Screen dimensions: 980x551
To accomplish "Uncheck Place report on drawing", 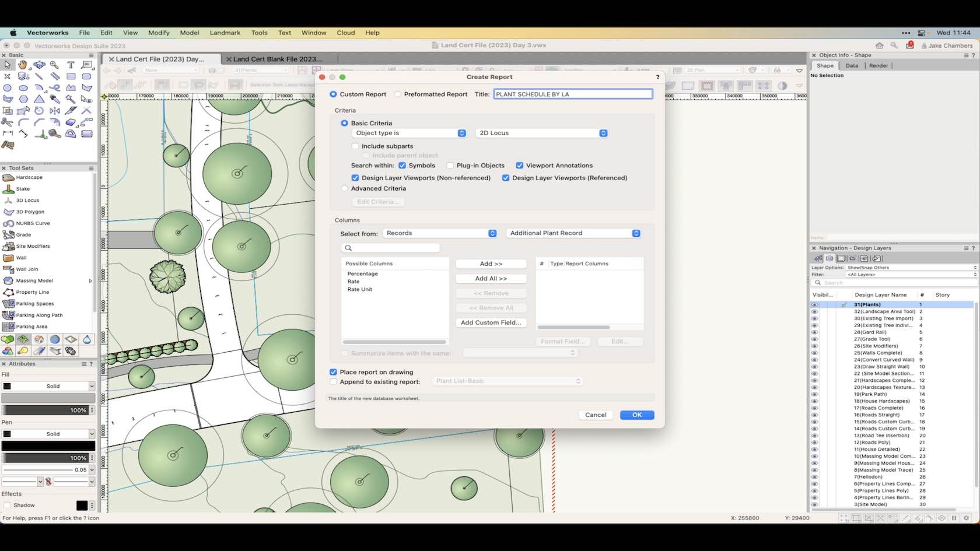I will coord(333,372).
